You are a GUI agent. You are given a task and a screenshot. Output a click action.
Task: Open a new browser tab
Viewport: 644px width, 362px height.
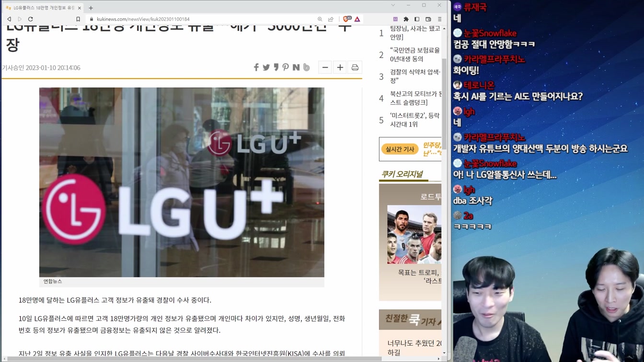[91, 8]
